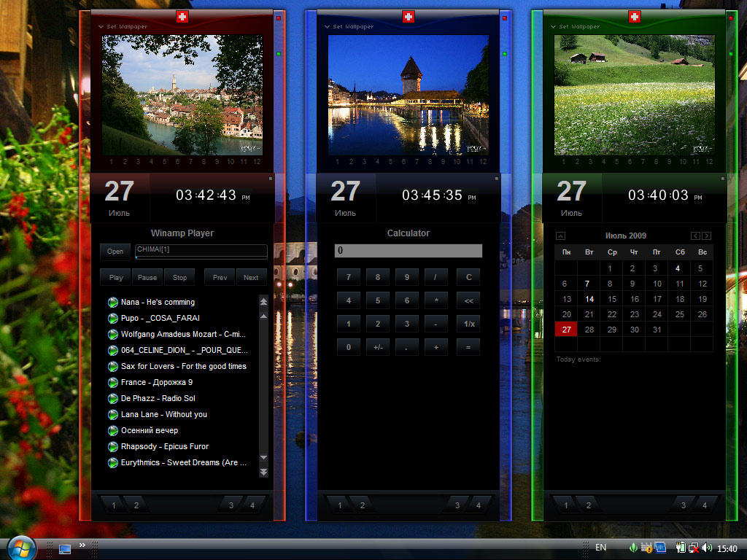Click the Show Desktop icon in quick launch
Image resolution: width=747 pixels, height=560 pixels.
(x=65, y=548)
